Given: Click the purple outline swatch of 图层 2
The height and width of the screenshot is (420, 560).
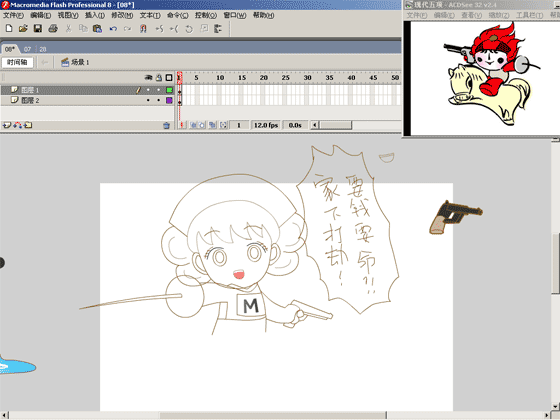Looking at the screenshot, I should (x=169, y=101).
